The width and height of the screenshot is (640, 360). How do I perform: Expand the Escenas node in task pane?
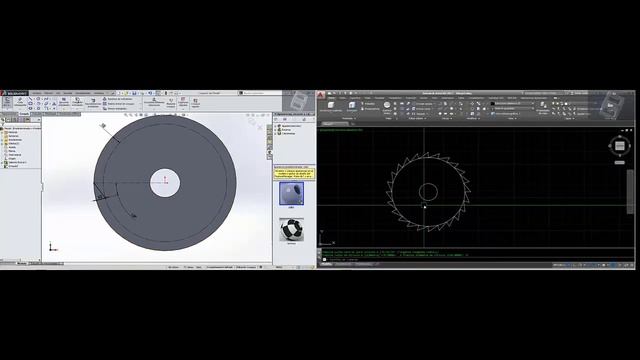coord(276,130)
